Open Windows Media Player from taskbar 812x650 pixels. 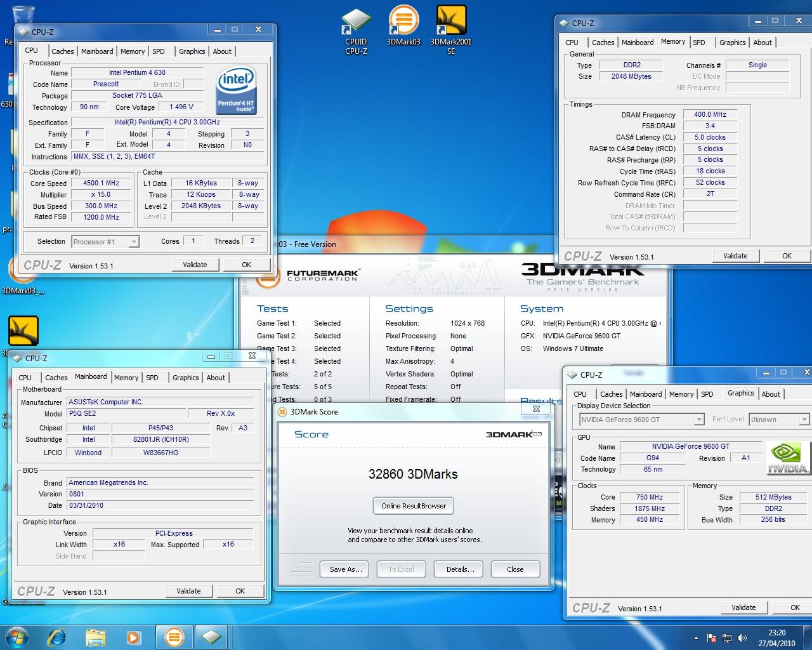133,637
